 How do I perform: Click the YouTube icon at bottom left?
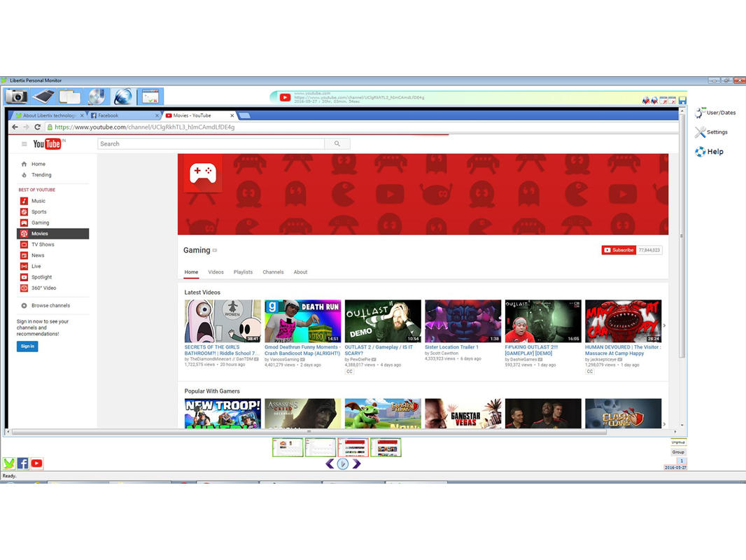(x=36, y=463)
